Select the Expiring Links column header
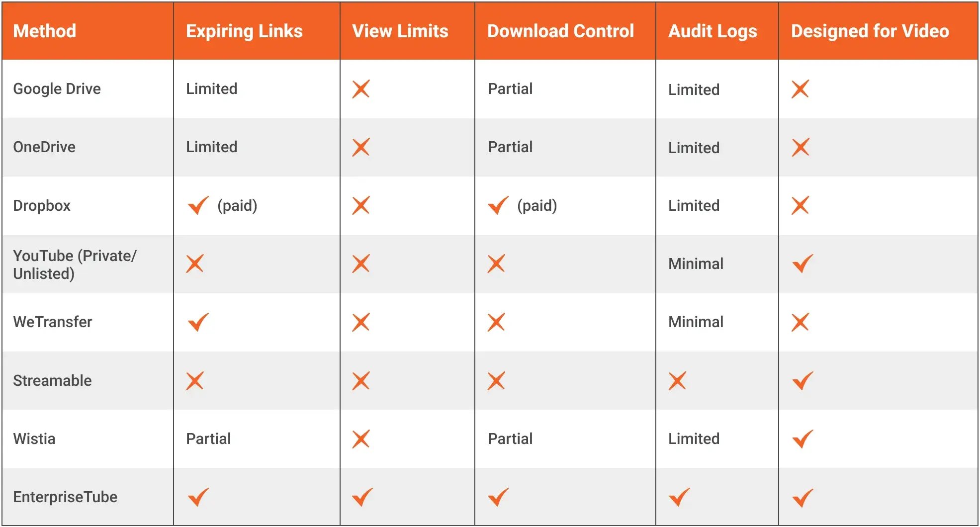This screenshot has height=527, width=980. [x=244, y=31]
